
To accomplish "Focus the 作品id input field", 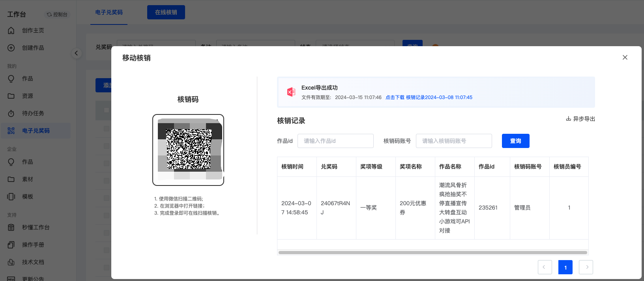I will [335, 141].
